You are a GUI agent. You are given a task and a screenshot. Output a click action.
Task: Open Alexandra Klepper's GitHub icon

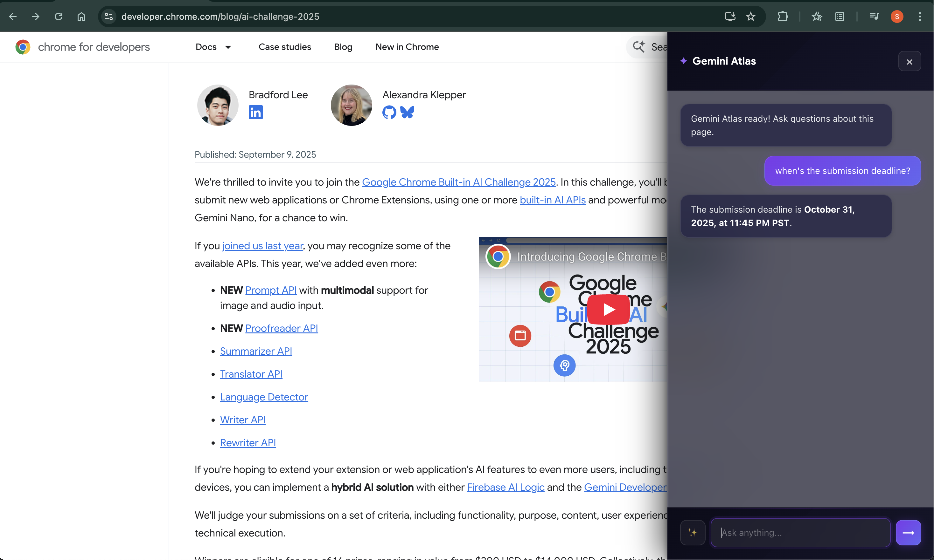389,112
